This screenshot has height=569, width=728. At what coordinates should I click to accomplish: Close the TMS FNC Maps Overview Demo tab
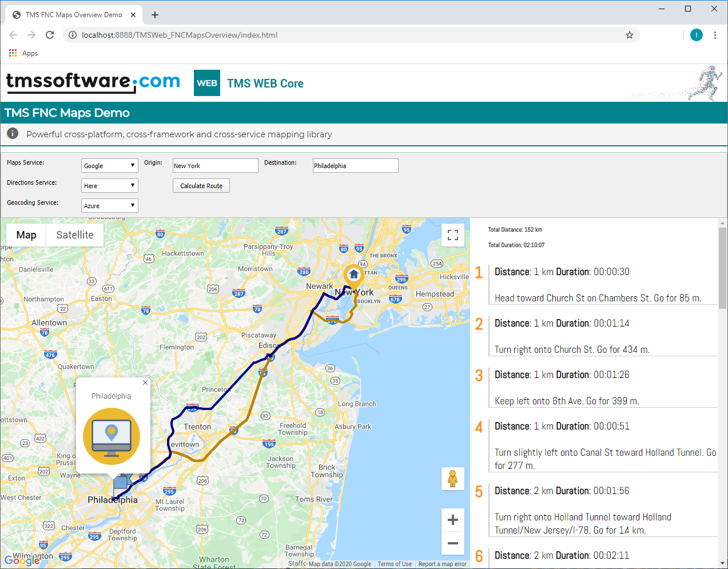[133, 15]
